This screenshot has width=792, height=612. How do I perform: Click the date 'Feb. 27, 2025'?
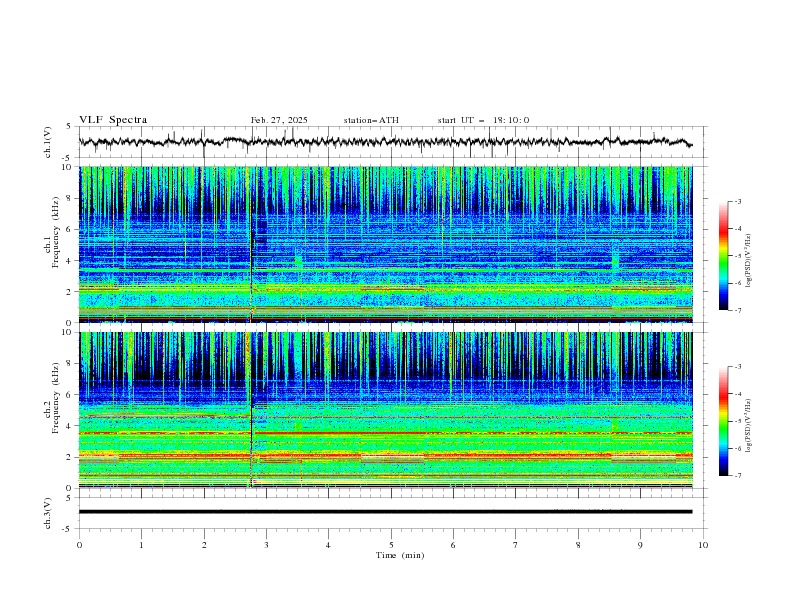pos(279,120)
